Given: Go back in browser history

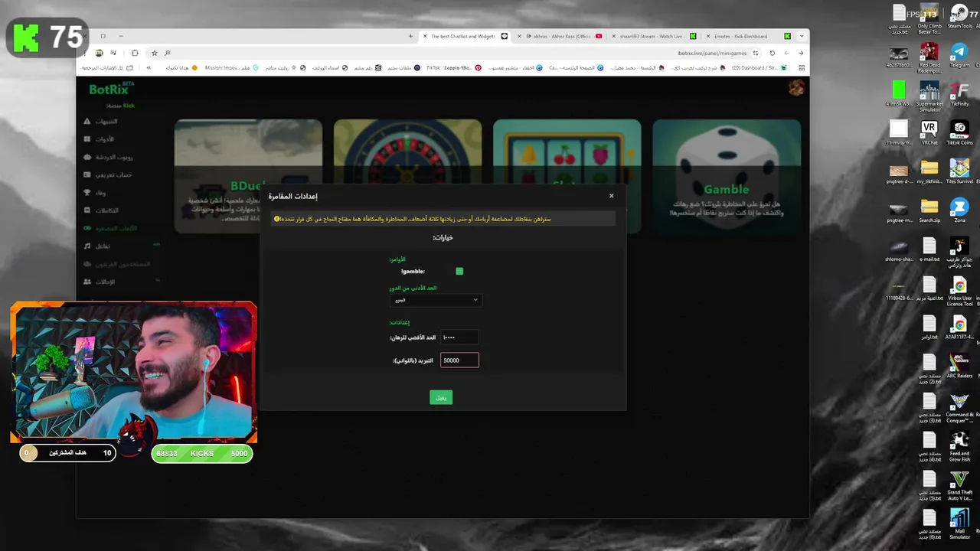Looking at the screenshot, I should (x=801, y=53).
